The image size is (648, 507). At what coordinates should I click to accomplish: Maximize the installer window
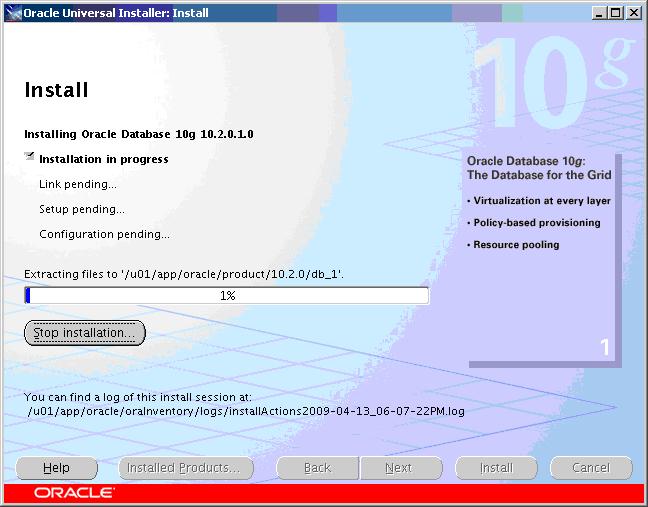615,13
